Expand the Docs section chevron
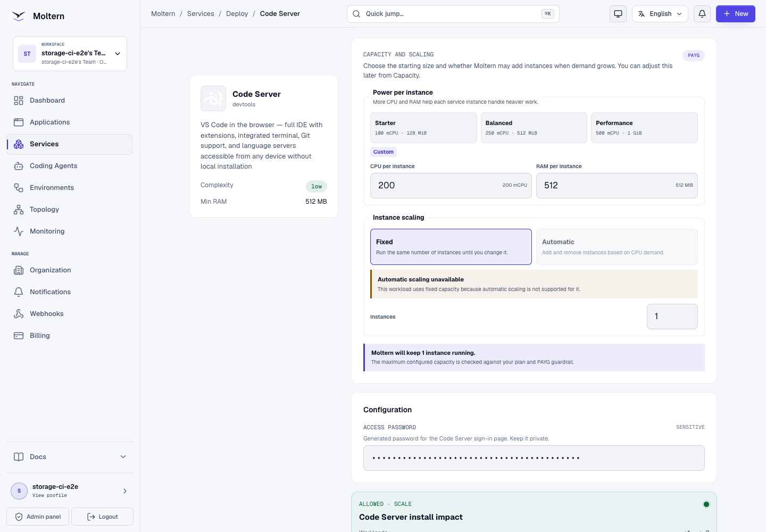This screenshot has width=766, height=532. pyautogui.click(x=123, y=457)
